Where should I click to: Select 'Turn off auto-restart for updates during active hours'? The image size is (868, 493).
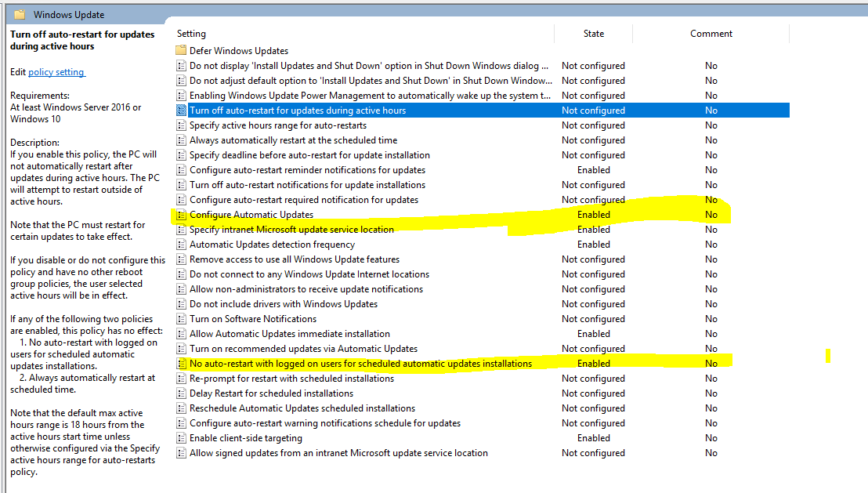pyautogui.click(x=298, y=111)
